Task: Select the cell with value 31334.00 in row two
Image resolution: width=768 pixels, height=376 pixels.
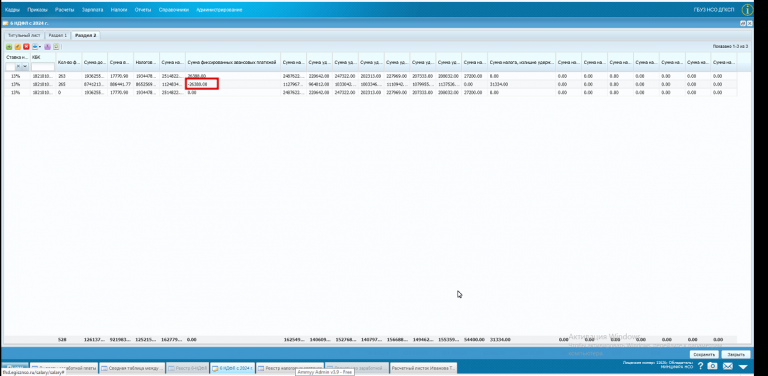Action: click(522, 84)
